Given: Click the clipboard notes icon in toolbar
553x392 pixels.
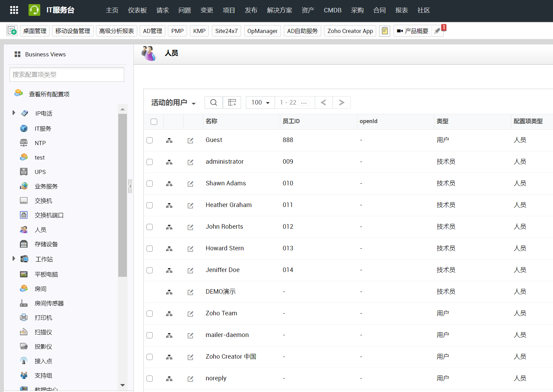Looking at the screenshot, I should coord(384,31).
